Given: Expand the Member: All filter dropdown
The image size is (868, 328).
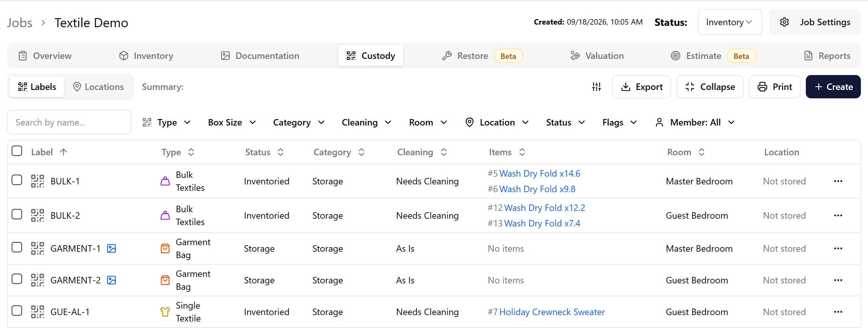Looking at the screenshot, I should 695,123.
